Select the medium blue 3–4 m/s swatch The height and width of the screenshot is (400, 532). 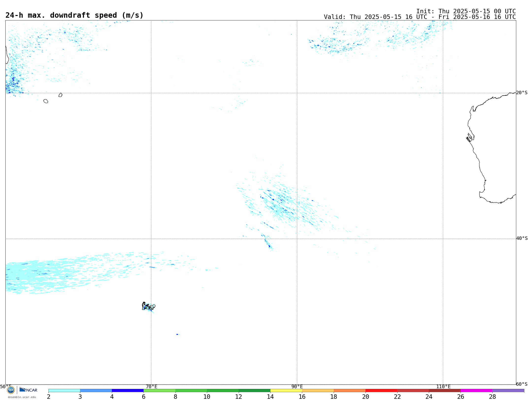(96, 391)
